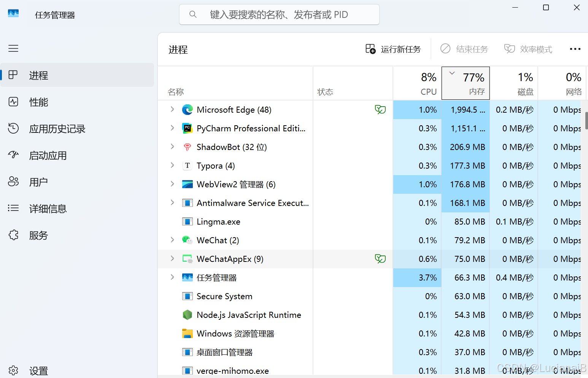Click the 详细信息 details list icon

click(x=13, y=208)
